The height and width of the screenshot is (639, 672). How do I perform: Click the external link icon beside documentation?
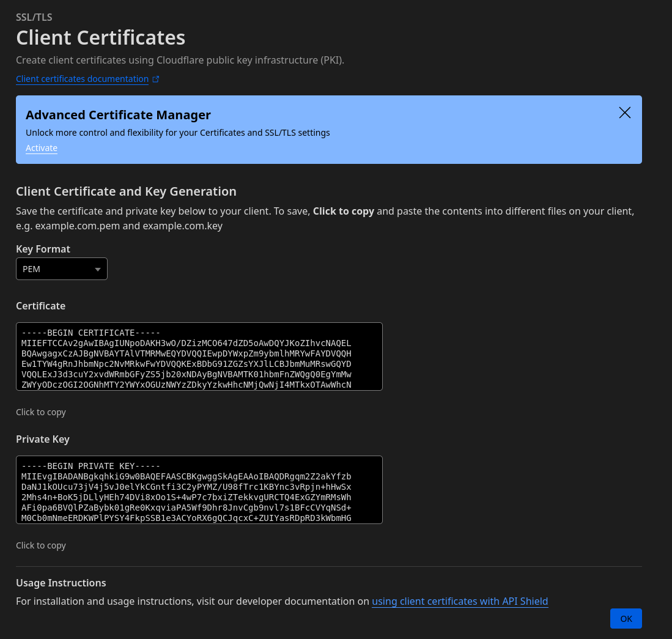pyautogui.click(x=156, y=79)
